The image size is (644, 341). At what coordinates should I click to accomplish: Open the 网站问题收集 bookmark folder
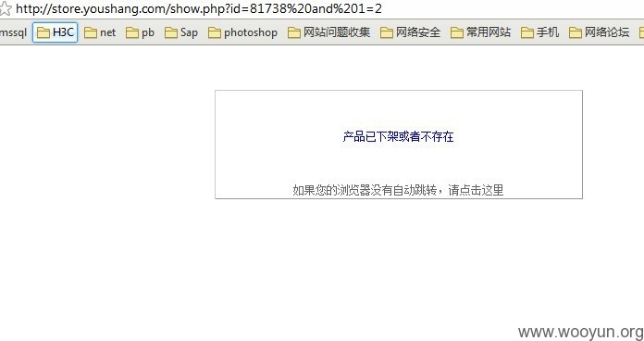pos(329,32)
